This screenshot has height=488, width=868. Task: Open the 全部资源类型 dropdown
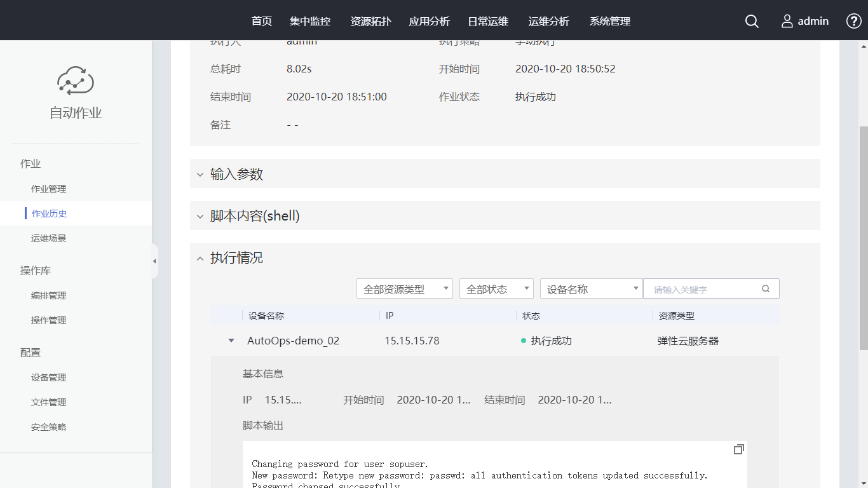pos(405,288)
